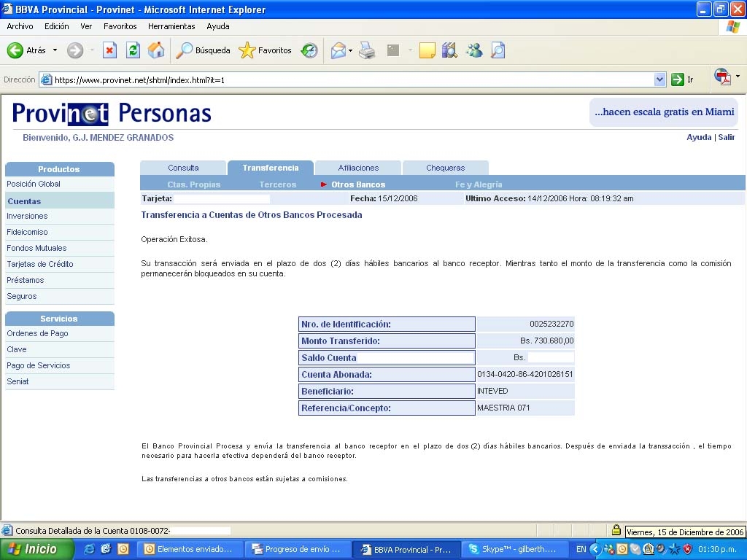
Task: Click the Provinet Personas logo
Action: (x=112, y=114)
